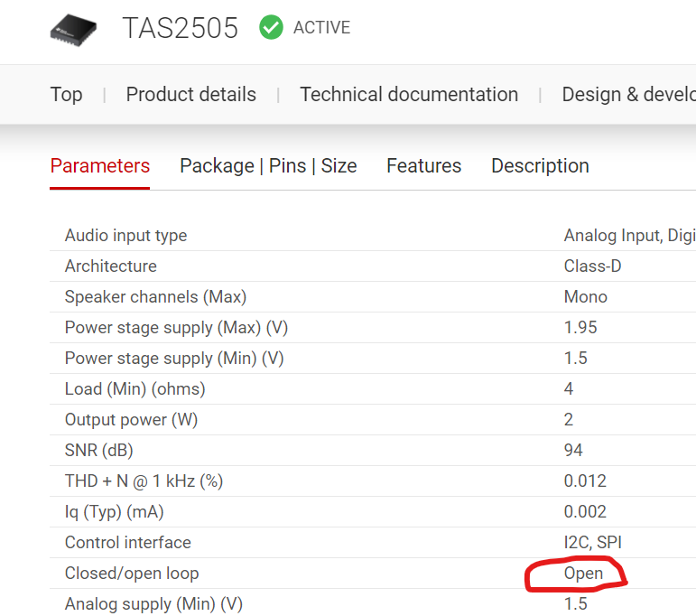The image size is (696, 616).
Task: Click the TAS2505 product title
Action: click(x=180, y=28)
